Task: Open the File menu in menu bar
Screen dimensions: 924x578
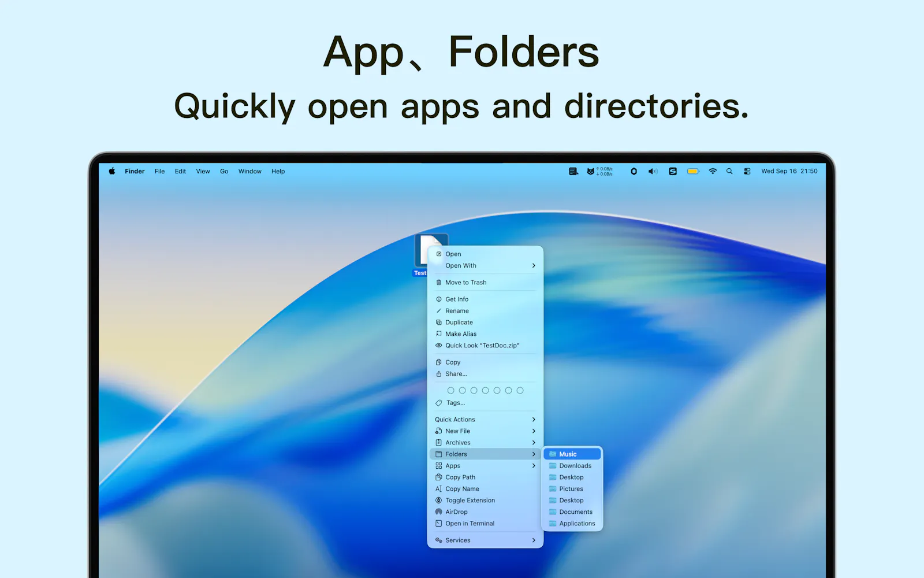Action: (x=160, y=172)
